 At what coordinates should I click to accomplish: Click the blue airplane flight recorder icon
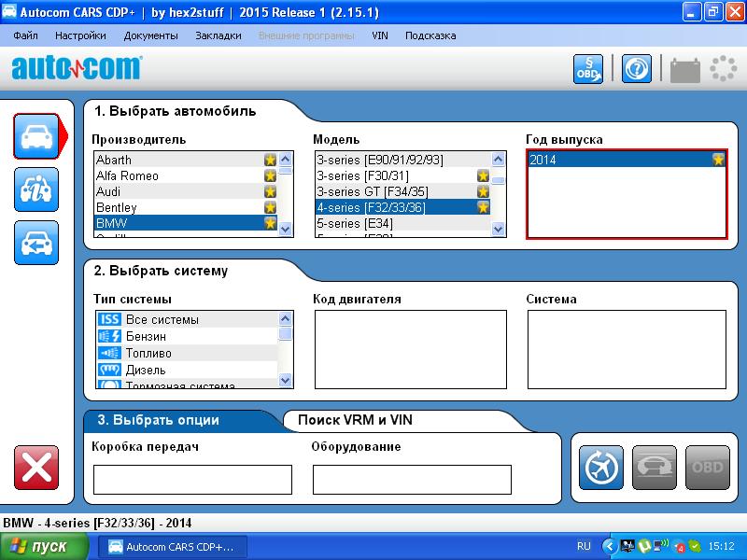(601, 468)
